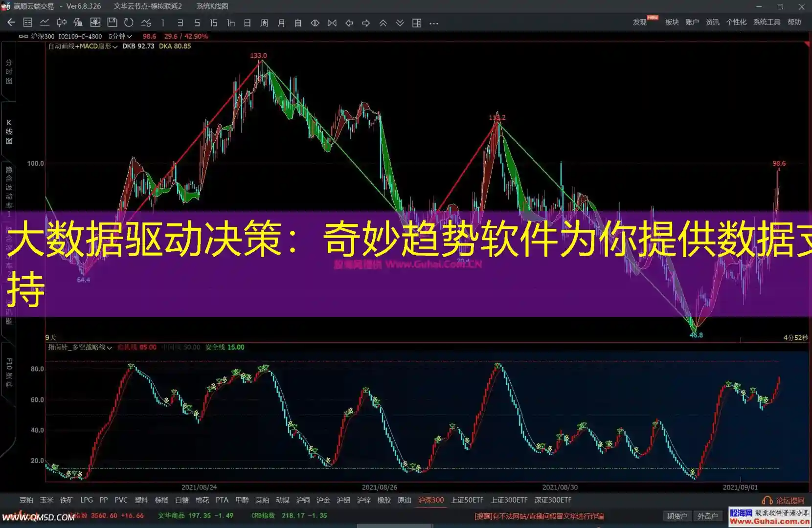Screen dimensions: 812x528
Task: Switch to the time-sharing line chart icon
Action: point(45,22)
